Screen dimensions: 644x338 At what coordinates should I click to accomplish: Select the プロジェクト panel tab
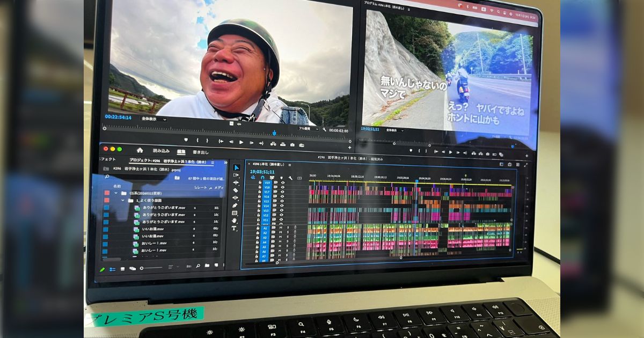[167, 160]
